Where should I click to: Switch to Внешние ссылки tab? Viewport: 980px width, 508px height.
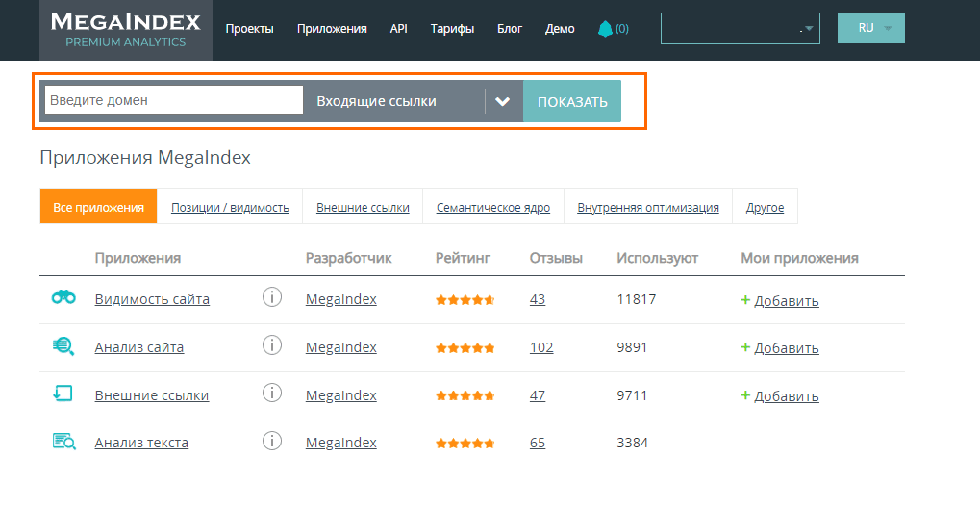pyautogui.click(x=363, y=207)
